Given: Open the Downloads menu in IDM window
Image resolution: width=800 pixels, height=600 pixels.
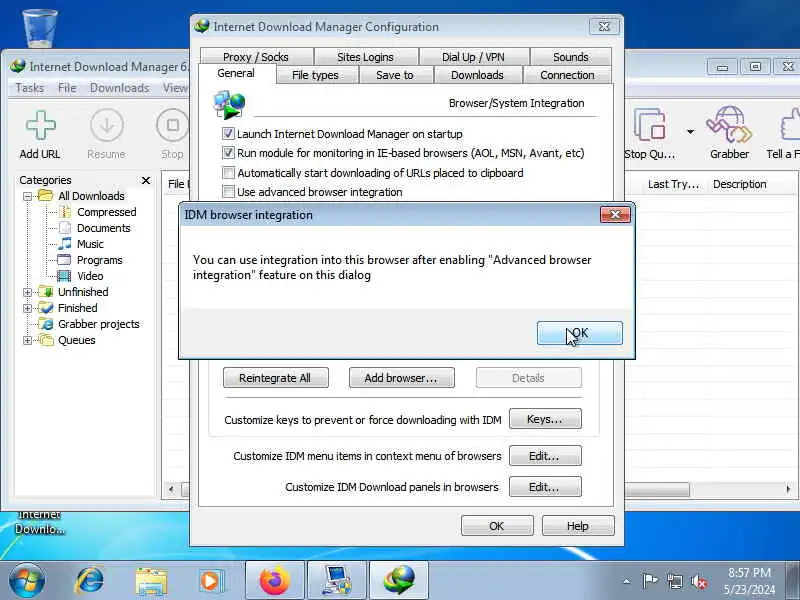Looking at the screenshot, I should point(119,88).
